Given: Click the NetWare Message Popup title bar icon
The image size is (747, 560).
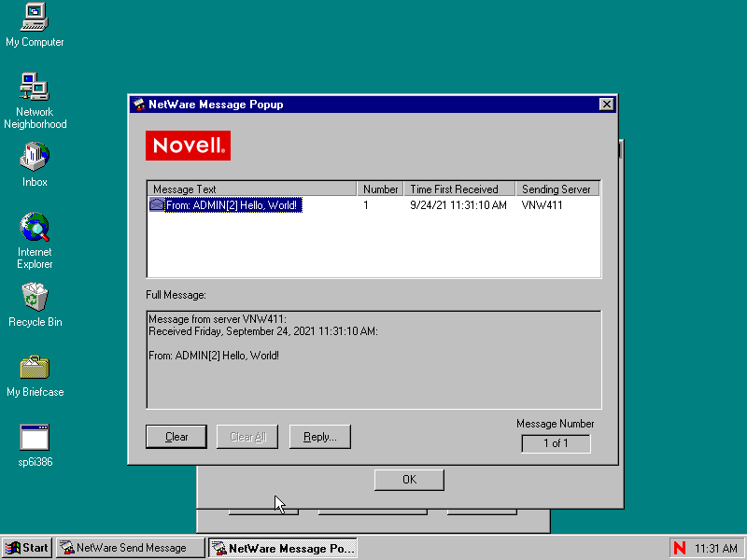Looking at the screenshot, I should 139,105.
